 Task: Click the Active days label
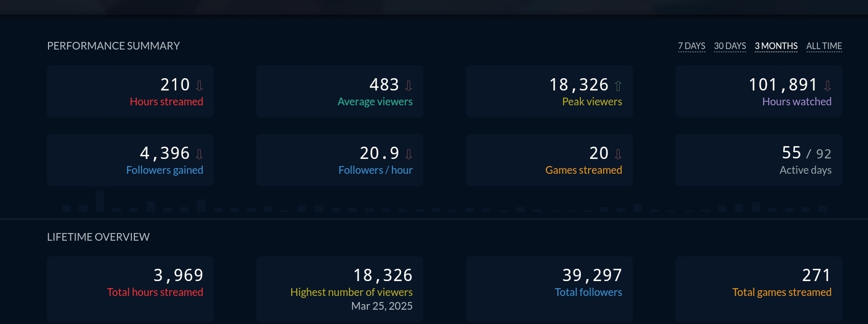805,170
